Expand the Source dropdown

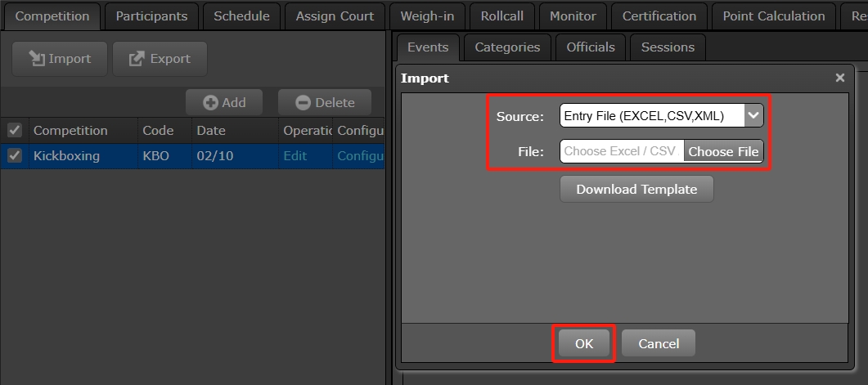(753, 116)
